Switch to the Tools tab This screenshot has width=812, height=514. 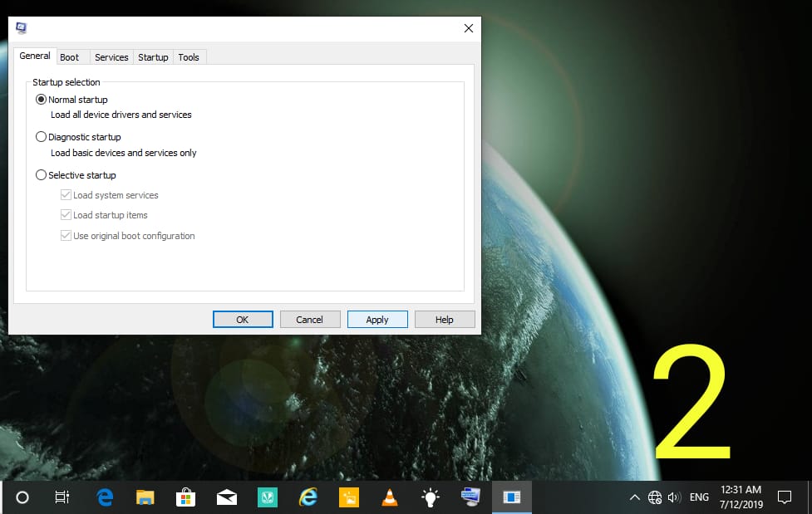(x=189, y=57)
